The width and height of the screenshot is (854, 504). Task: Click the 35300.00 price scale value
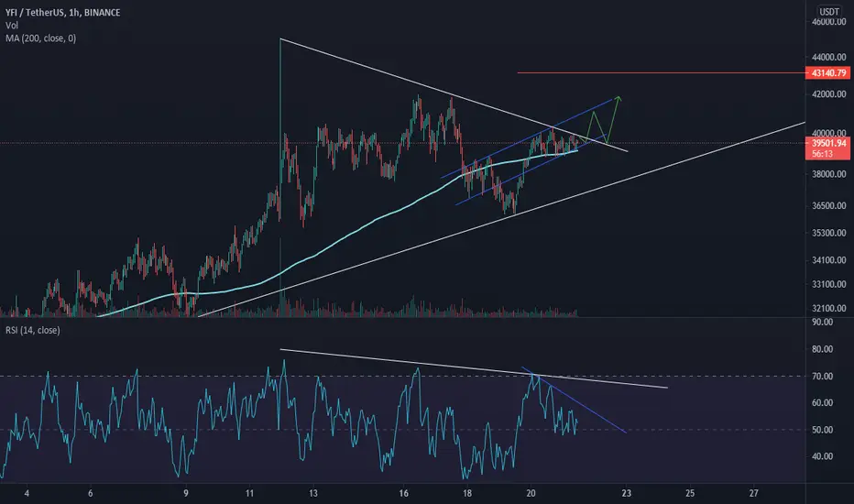(x=829, y=233)
